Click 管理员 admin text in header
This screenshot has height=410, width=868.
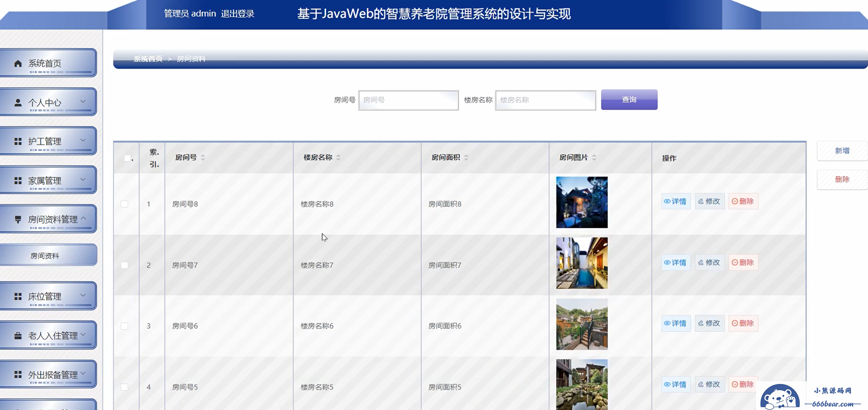190,13
